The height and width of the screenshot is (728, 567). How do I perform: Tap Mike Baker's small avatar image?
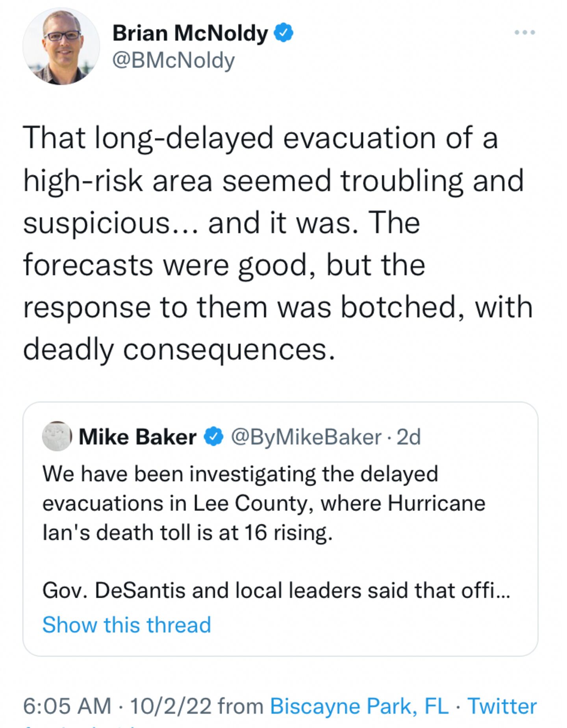57,436
